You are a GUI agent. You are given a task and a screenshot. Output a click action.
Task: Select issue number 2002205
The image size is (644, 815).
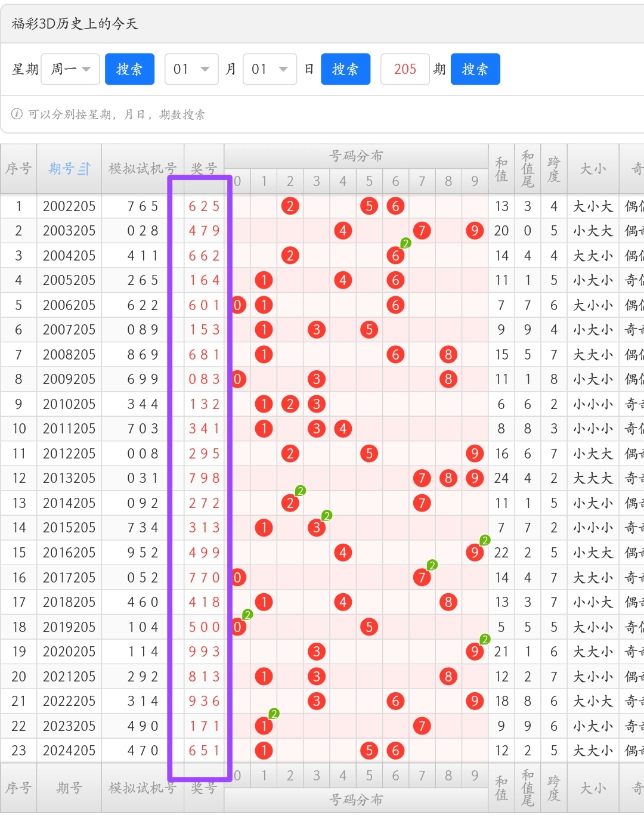(69, 206)
